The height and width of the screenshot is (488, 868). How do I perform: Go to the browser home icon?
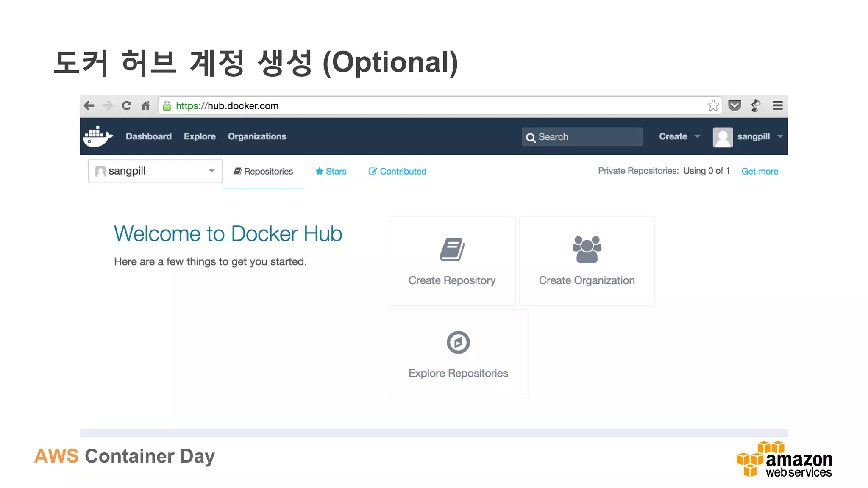(x=145, y=105)
